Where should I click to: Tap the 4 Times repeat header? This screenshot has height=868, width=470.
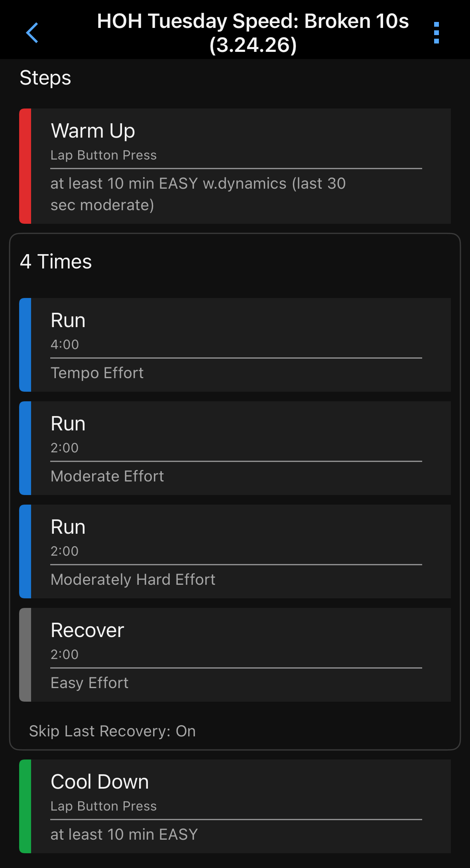[x=56, y=262]
